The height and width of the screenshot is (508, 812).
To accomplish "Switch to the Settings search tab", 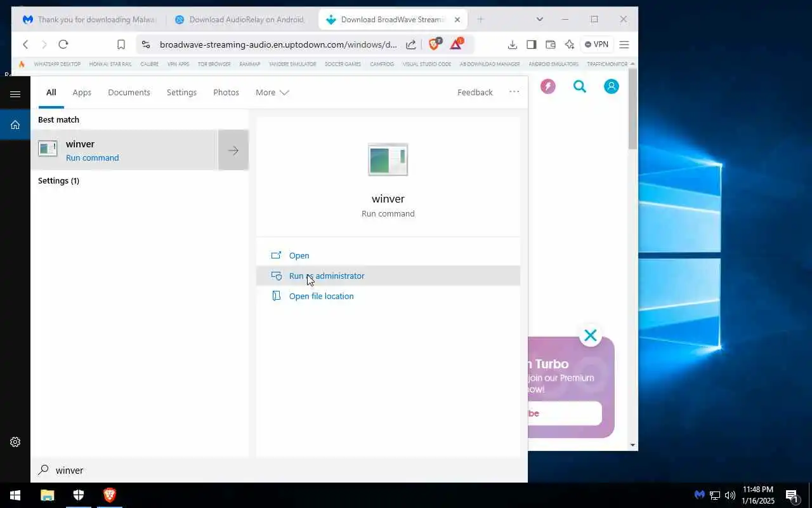I will pos(181,92).
